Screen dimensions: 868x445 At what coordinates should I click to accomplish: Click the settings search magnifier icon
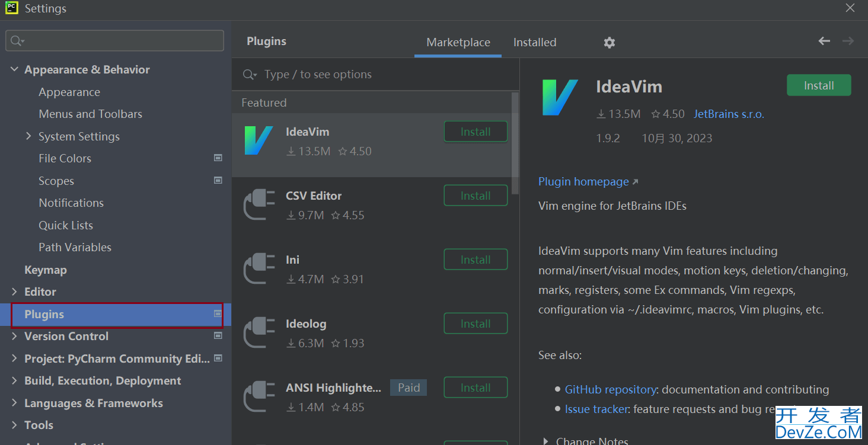[x=17, y=41]
